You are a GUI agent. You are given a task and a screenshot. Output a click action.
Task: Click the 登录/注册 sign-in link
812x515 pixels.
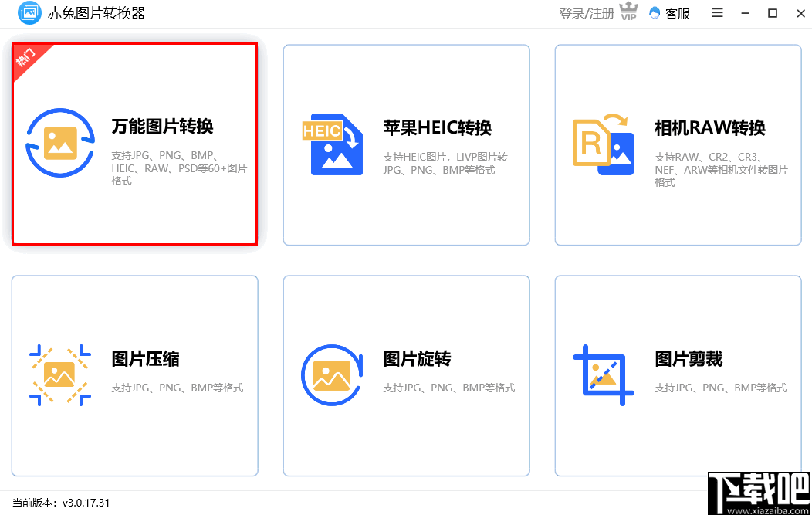[x=585, y=13]
